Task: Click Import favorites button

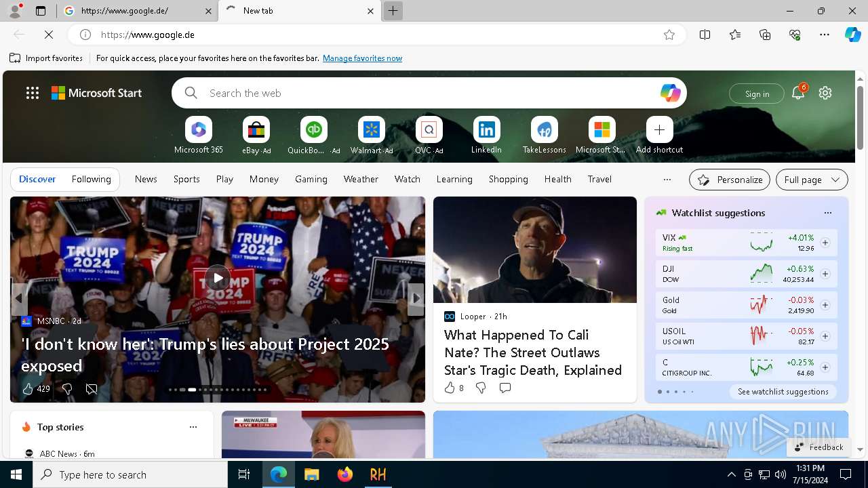Action: (x=46, y=58)
